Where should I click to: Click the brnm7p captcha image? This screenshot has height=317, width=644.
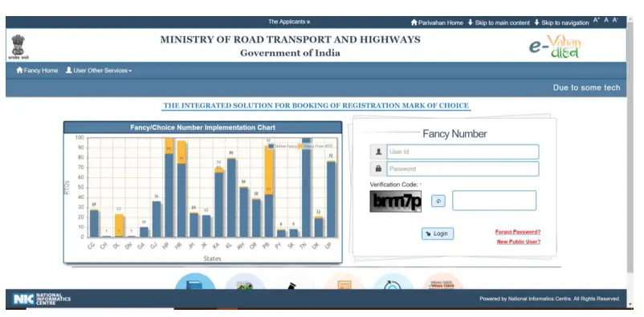(x=396, y=201)
